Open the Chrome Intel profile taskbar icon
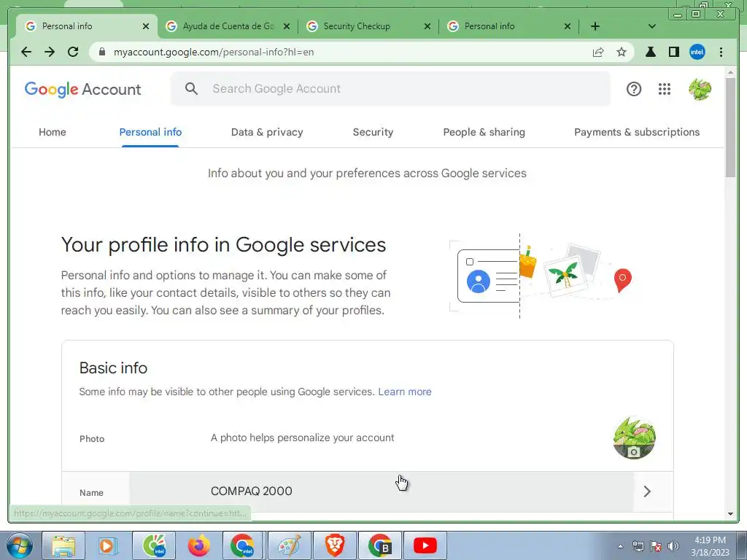The image size is (747, 560). coord(244,545)
